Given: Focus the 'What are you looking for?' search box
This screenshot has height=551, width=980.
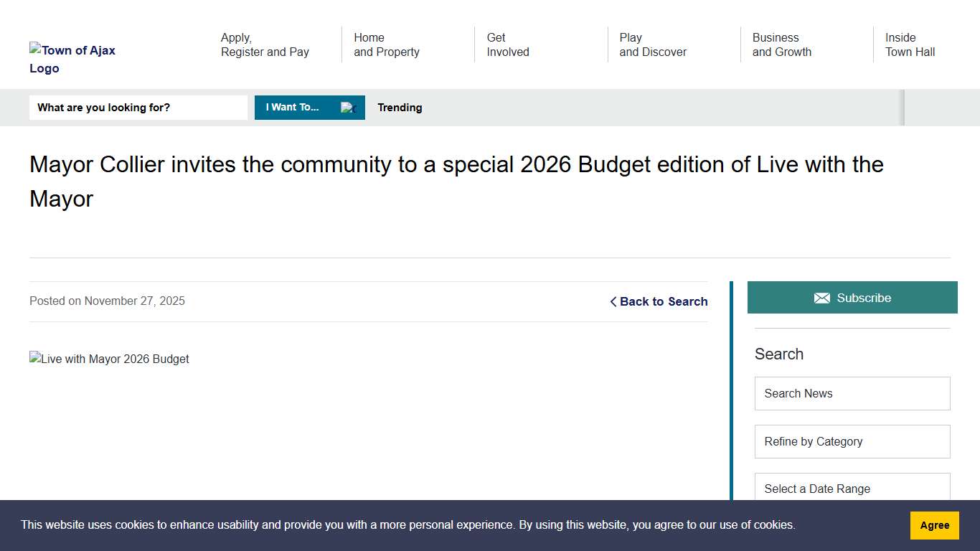Looking at the screenshot, I should (138, 108).
